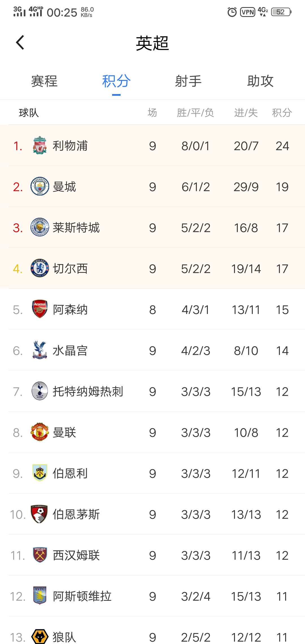Tap the Chelsea club crest
305x644 pixels.
40,268
